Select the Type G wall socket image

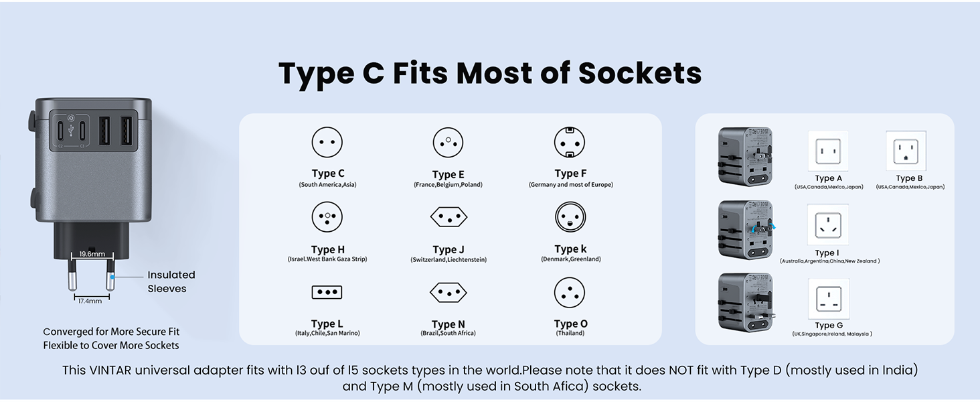[828, 299]
